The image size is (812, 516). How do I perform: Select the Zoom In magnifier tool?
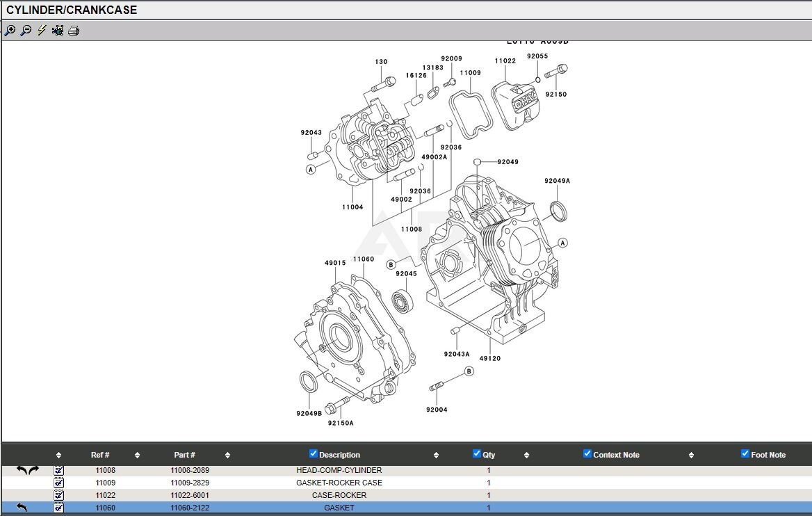(x=10, y=31)
